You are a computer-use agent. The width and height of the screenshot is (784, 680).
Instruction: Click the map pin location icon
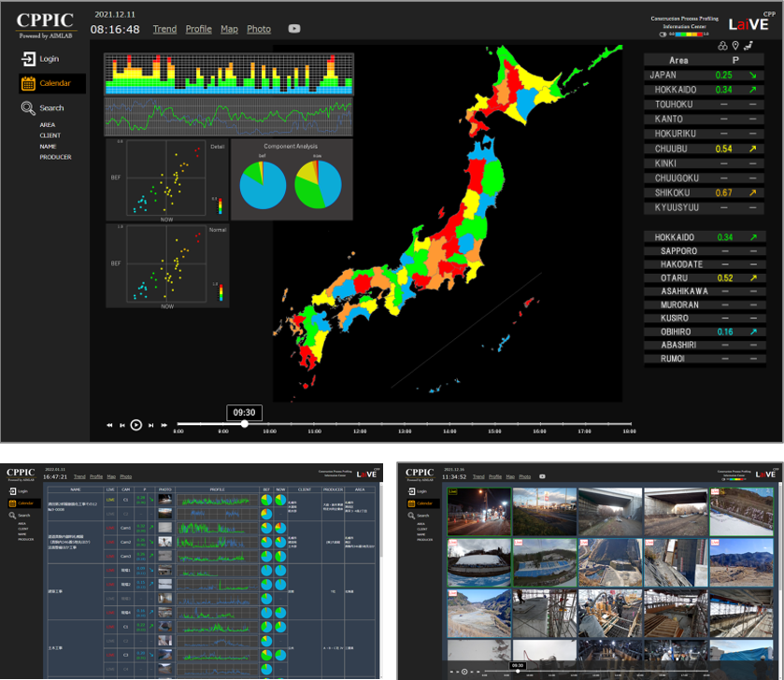735,45
